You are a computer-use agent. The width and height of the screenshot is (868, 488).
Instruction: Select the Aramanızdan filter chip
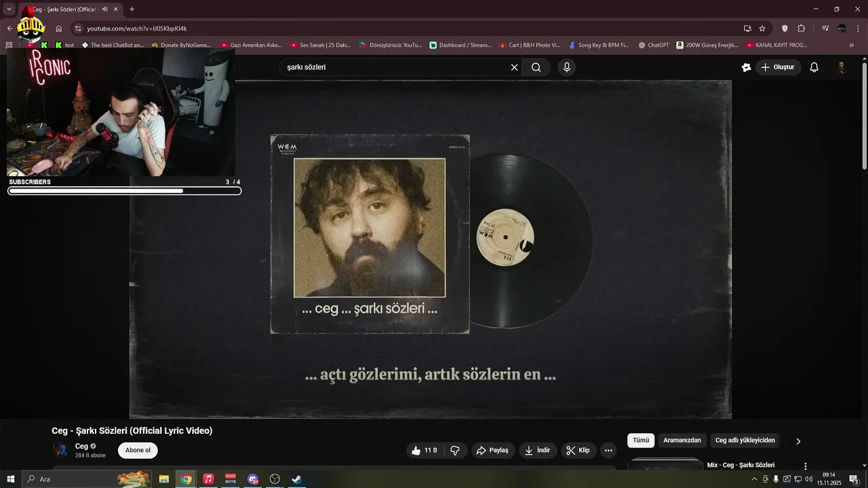[682, 441]
